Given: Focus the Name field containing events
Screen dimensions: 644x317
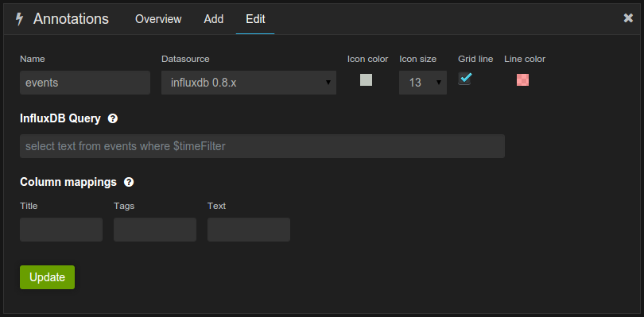Looking at the screenshot, I should [x=85, y=83].
